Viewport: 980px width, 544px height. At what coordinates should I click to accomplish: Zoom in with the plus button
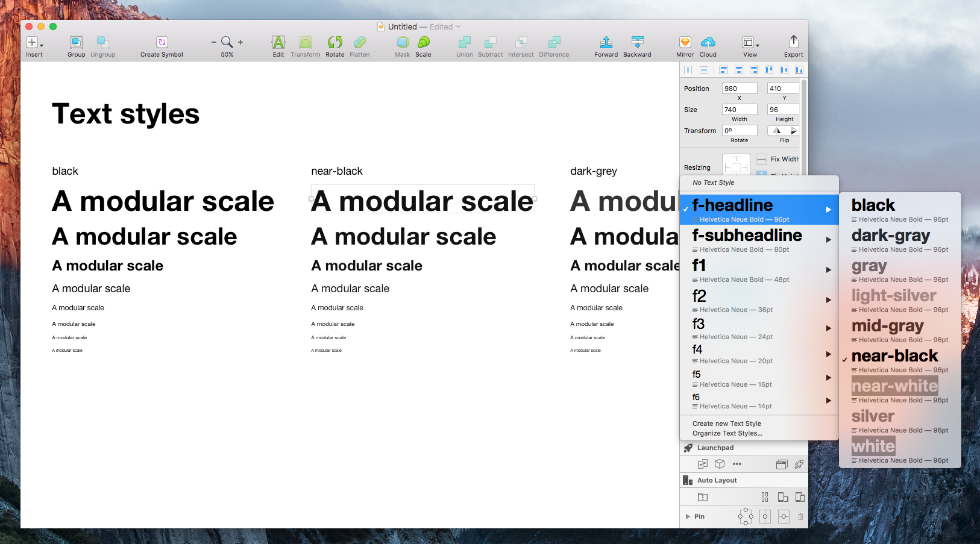pos(240,42)
